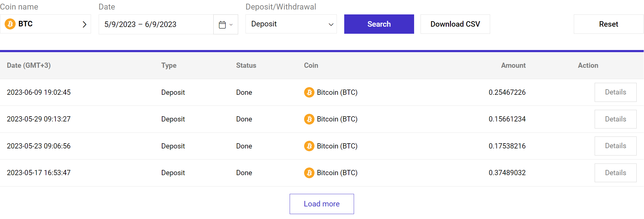Viewport: 644px width, 219px height.
Task: Click Bitcoin icon in 2023-05-23 row
Action: [309, 146]
